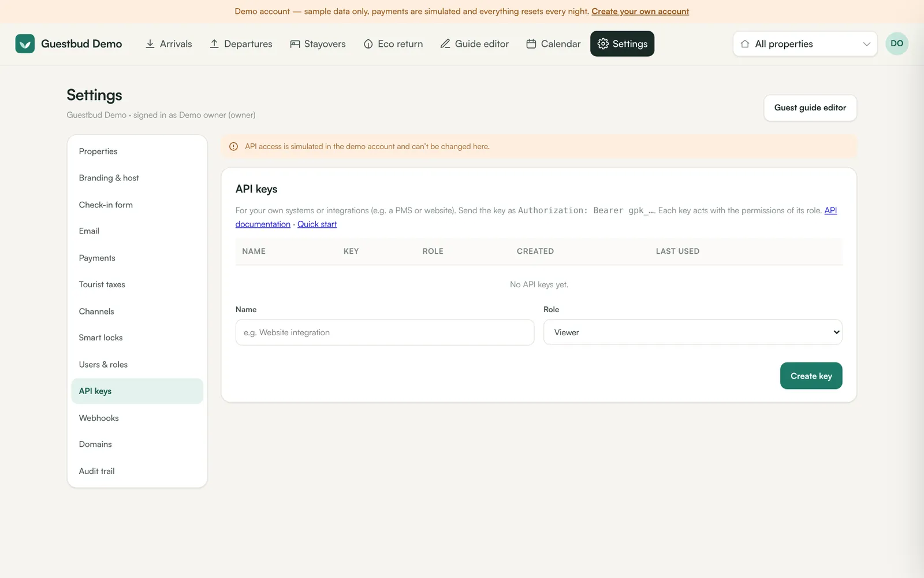
Task: Open Tourist taxes settings
Action: click(x=137, y=284)
